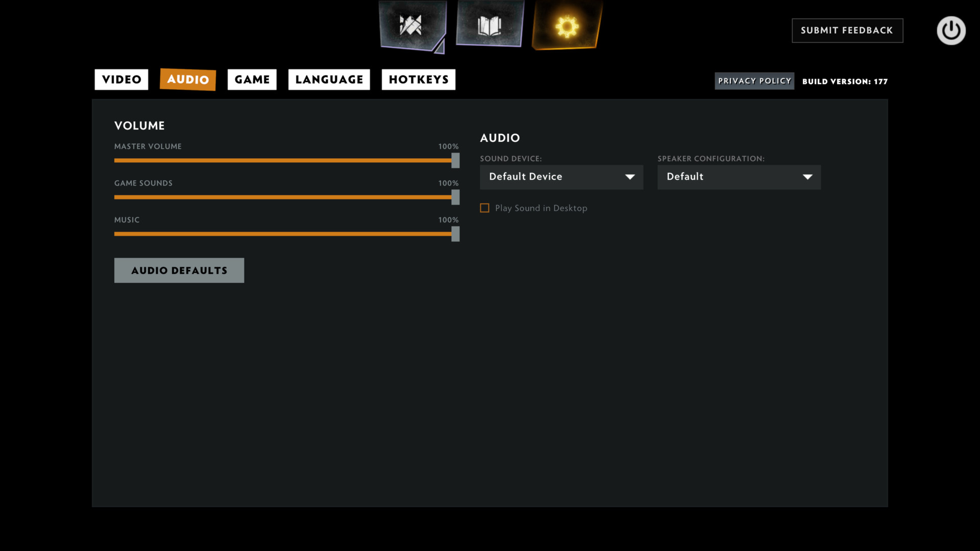Click the Game Sounds 100% value

[448, 183]
